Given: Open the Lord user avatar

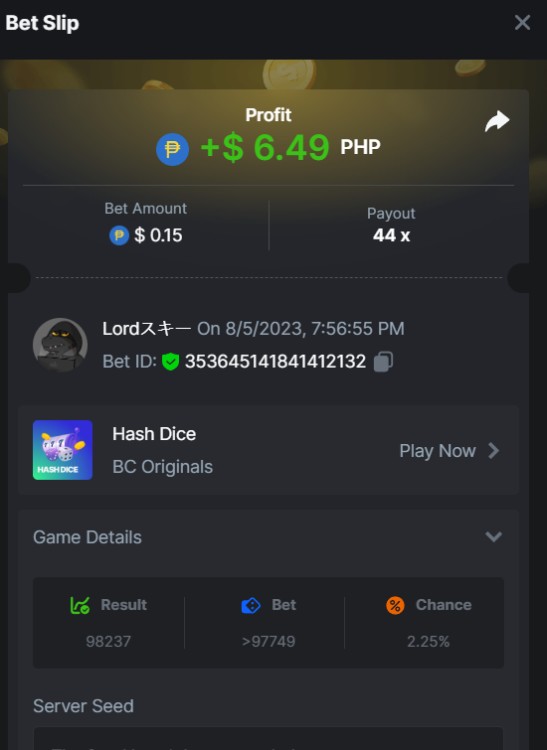Looking at the screenshot, I should [x=60, y=345].
